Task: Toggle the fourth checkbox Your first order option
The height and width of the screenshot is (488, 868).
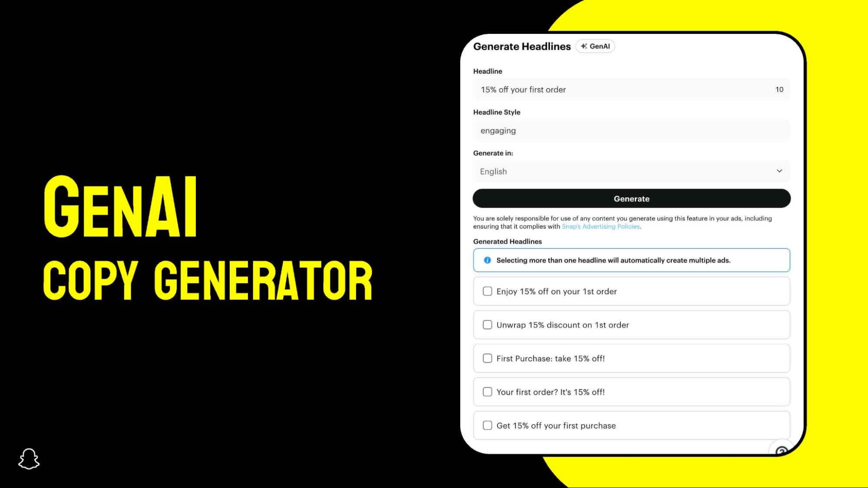Action: pos(488,391)
